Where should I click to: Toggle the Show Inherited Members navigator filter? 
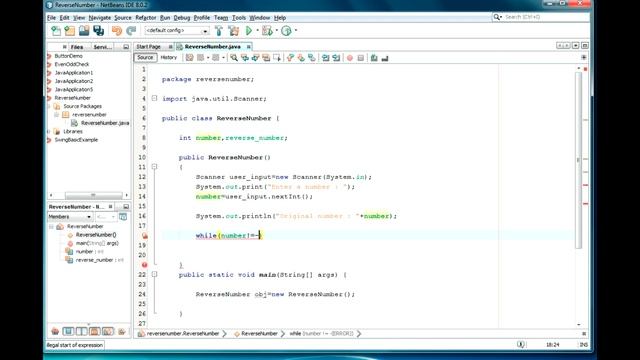[x=55, y=331]
